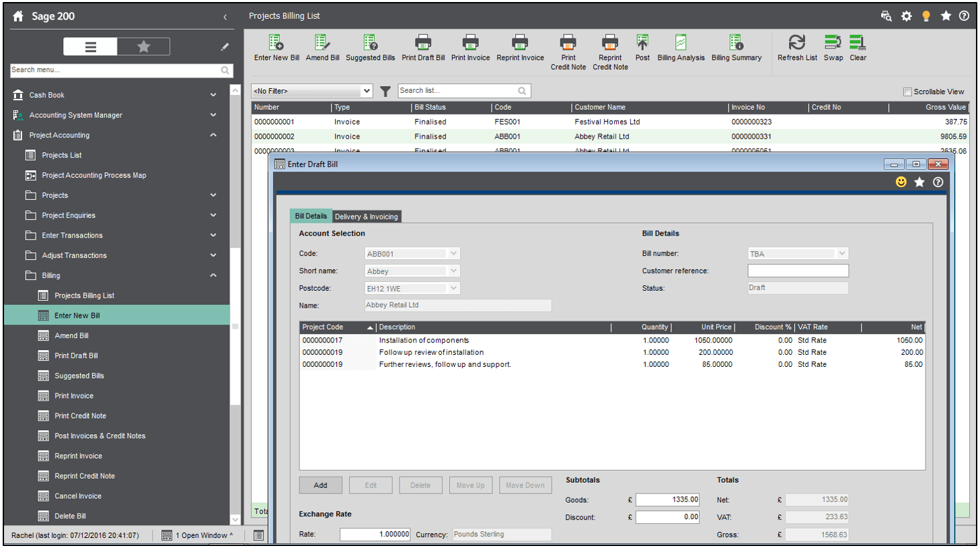The image size is (980, 548).
Task: Expand the Cash Book menu
Action: coord(213,95)
